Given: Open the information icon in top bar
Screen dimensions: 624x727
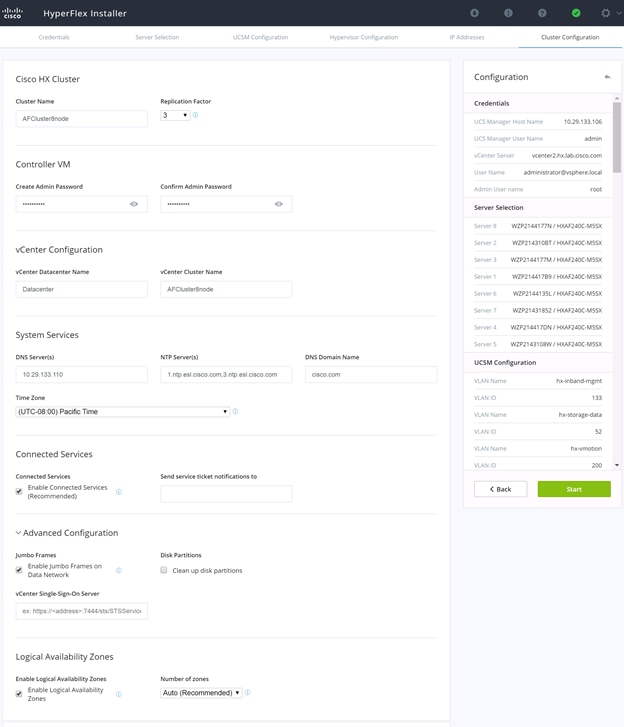Looking at the screenshot, I should (x=508, y=13).
